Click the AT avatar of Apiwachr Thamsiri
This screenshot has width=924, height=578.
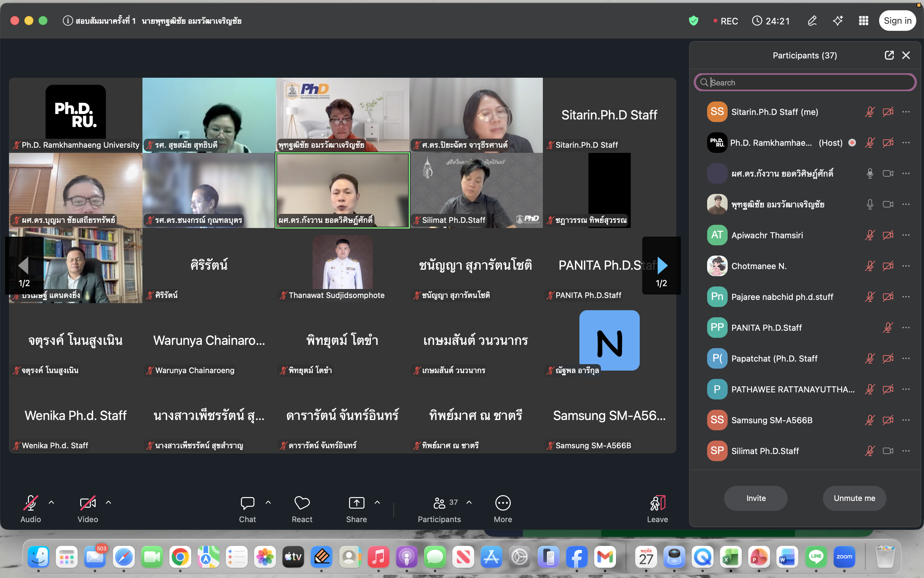pyautogui.click(x=717, y=235)
